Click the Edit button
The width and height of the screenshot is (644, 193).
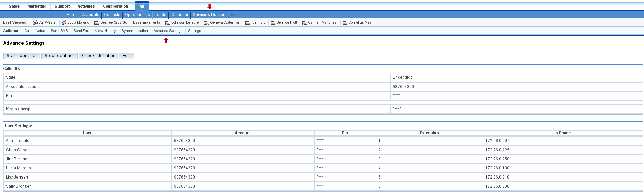pos(126,56)
